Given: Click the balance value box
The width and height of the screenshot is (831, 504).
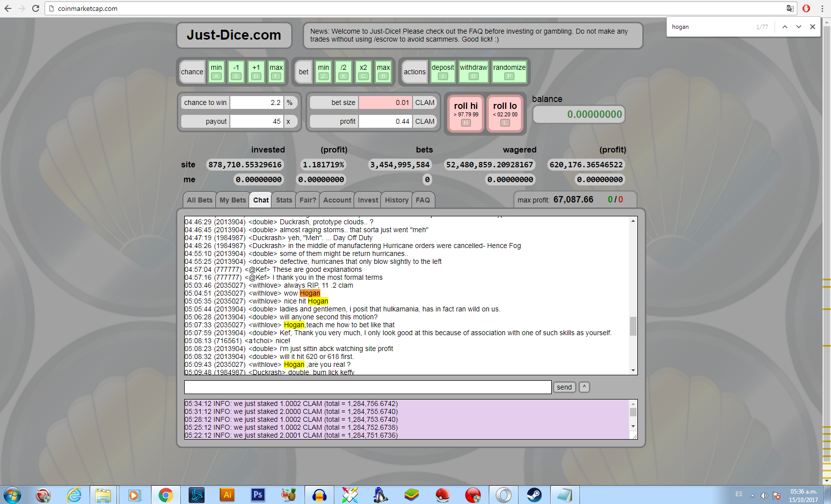Looking at the screenshot, I should click(x=578, y=114).
